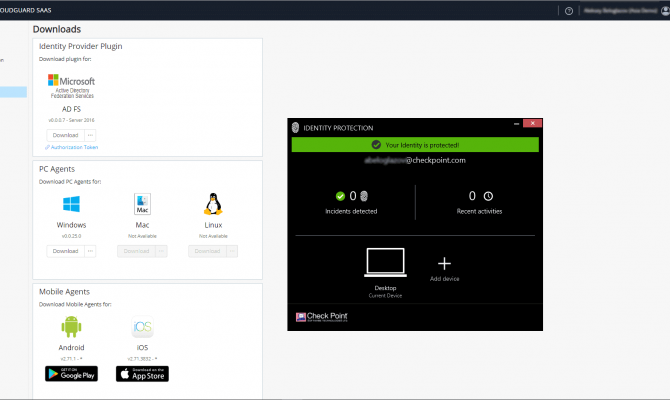Open the help question mark icon
Image resolution: width=670 pixels, height=400 pixels.
coord(569,11)
